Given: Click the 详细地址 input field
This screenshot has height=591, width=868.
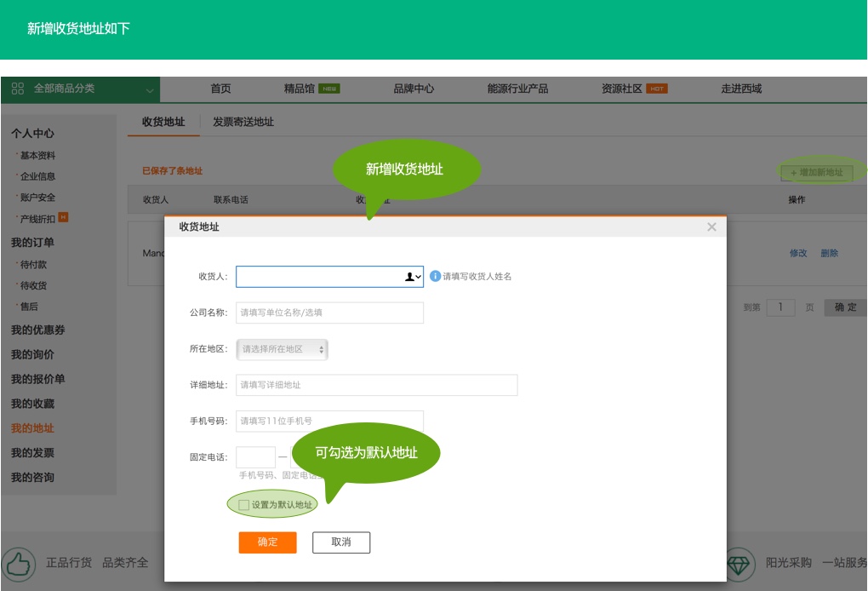Looking at the screenshot, I should [x=376, y=385].
